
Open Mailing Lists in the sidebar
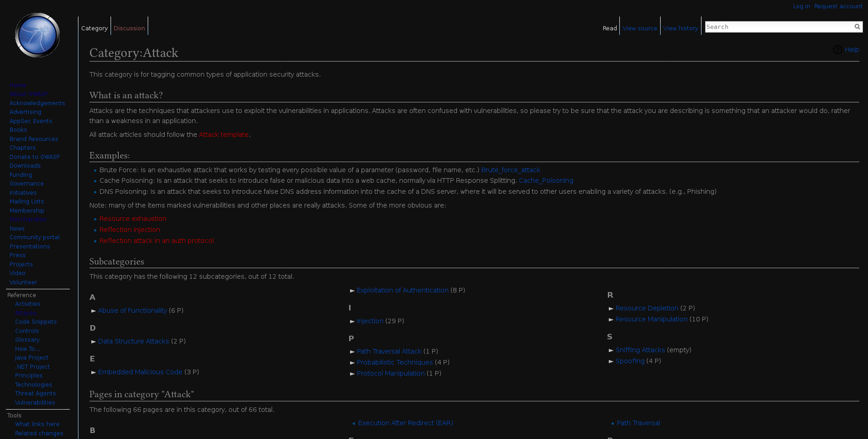[27, 202]
